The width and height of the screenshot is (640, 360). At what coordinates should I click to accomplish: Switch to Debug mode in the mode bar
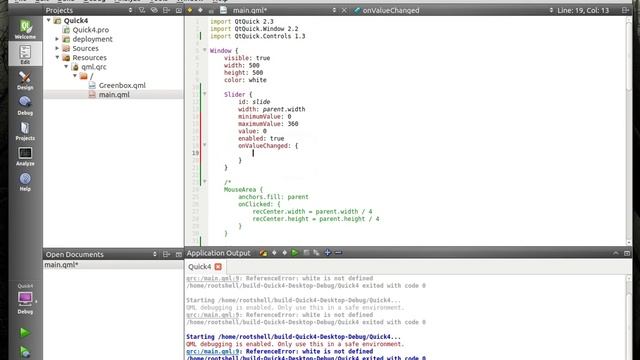(x=25, y=106)
